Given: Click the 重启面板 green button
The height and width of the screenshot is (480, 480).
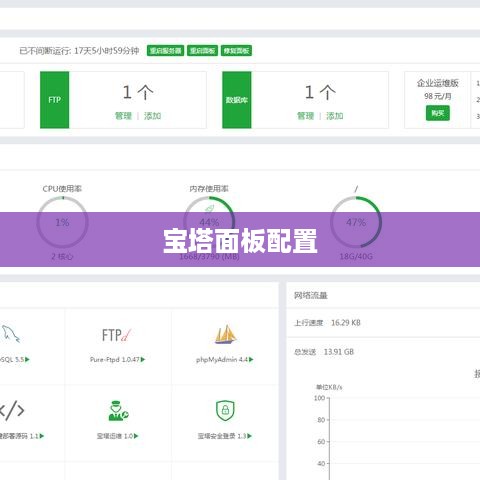Looking at the screenshot, I should coord(202,51).
